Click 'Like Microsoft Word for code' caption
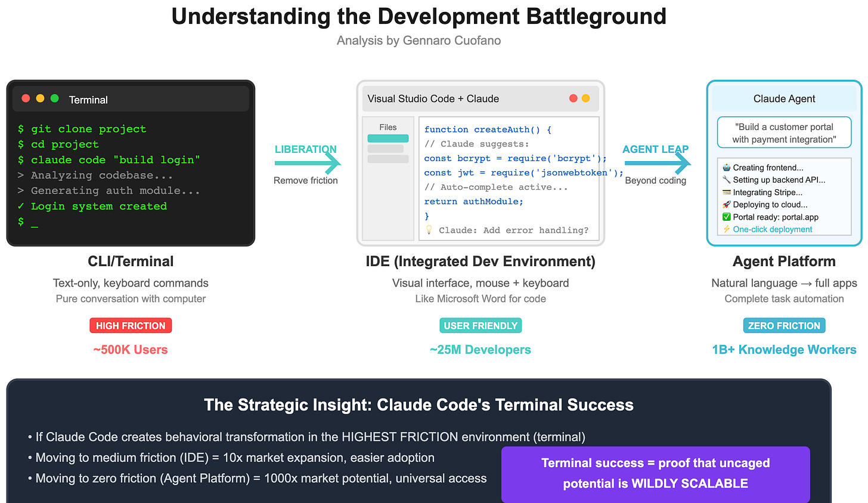This screenshot has width=868, height=503. (480, 299)
